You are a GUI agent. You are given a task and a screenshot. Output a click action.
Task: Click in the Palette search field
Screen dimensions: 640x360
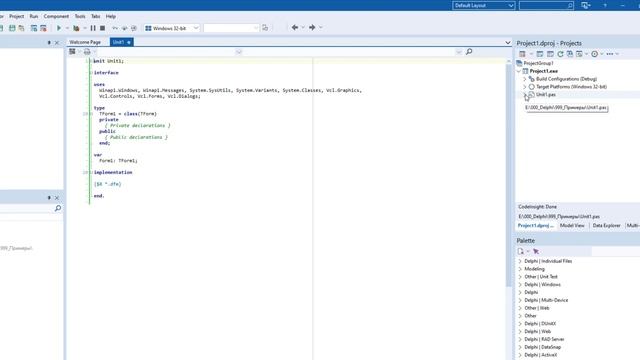pyautogui.click(x=616, y=251)
